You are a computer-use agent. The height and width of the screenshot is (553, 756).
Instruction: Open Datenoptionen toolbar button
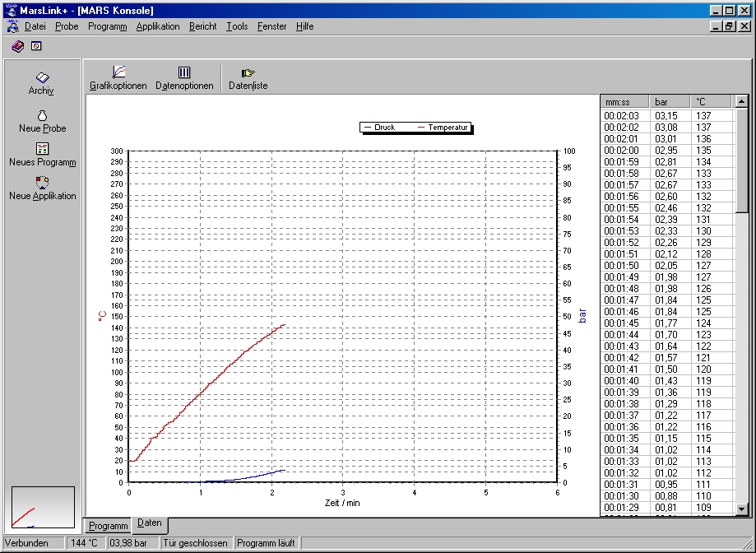(x=184, y=78)
